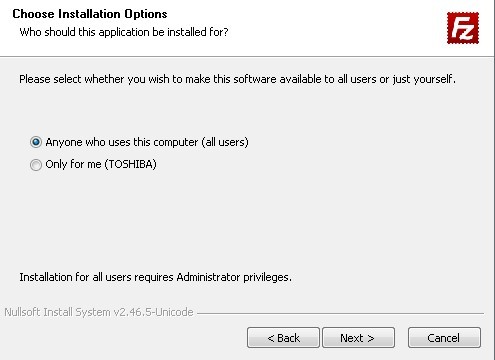The height and width of the screenshot is (360, 495).
Task: Click the separator line beside Nullsoft label
Action: (340, 313)
